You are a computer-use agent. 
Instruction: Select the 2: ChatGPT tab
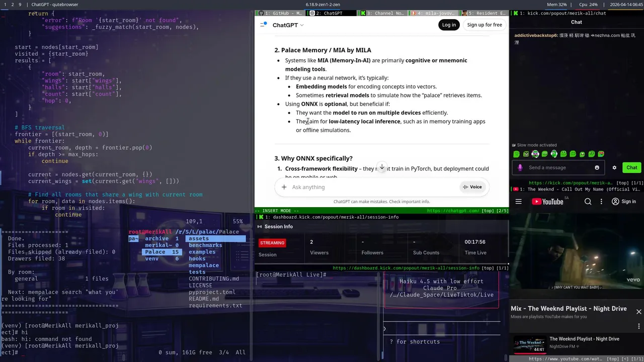(331, 13)
